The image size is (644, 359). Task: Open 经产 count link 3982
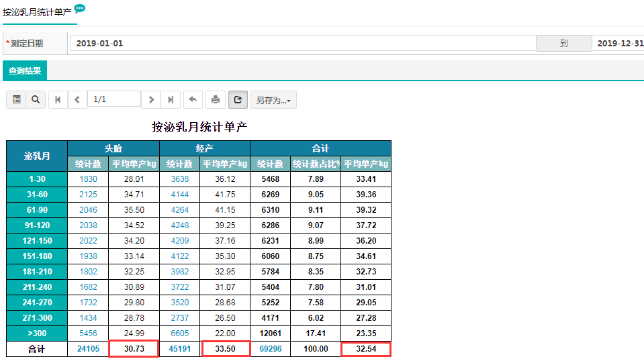point(180,272)
